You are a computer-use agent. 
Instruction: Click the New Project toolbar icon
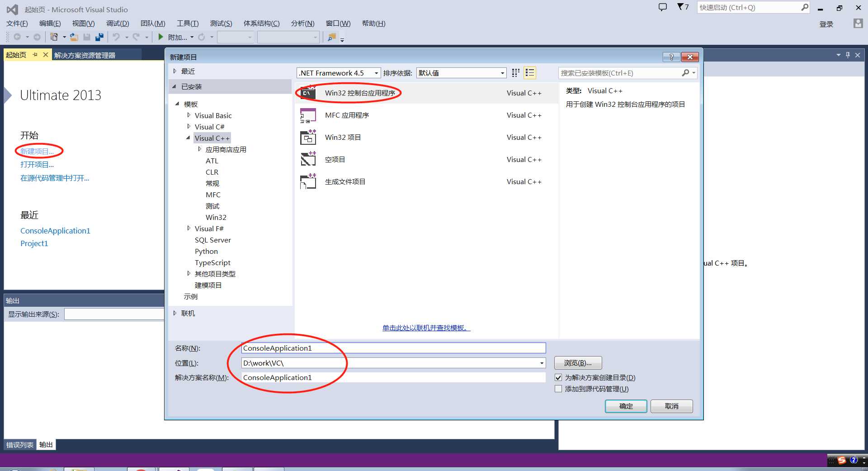54,37
